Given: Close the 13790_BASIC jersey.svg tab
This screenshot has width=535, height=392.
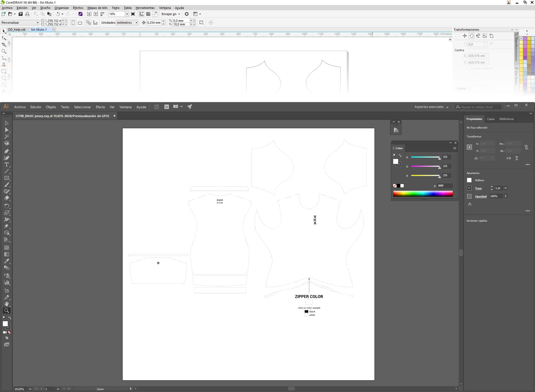Looking at the screenshot, I should (114, 116).
